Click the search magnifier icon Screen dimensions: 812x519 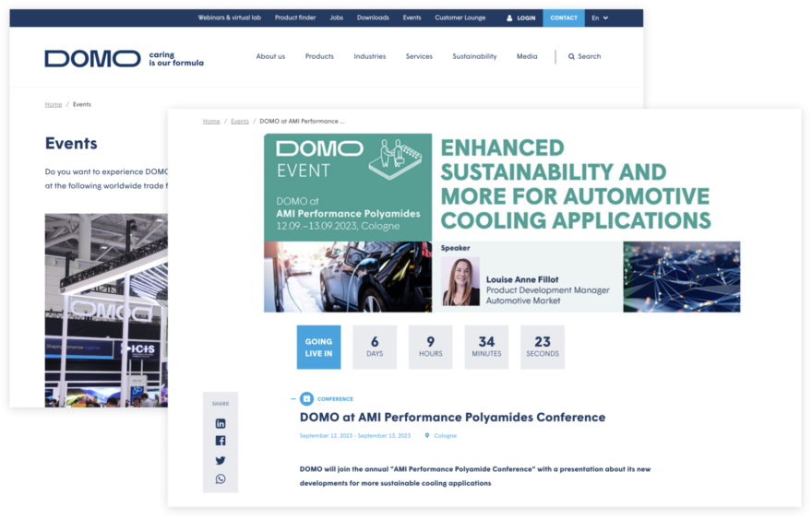click(x=571, y=57)
